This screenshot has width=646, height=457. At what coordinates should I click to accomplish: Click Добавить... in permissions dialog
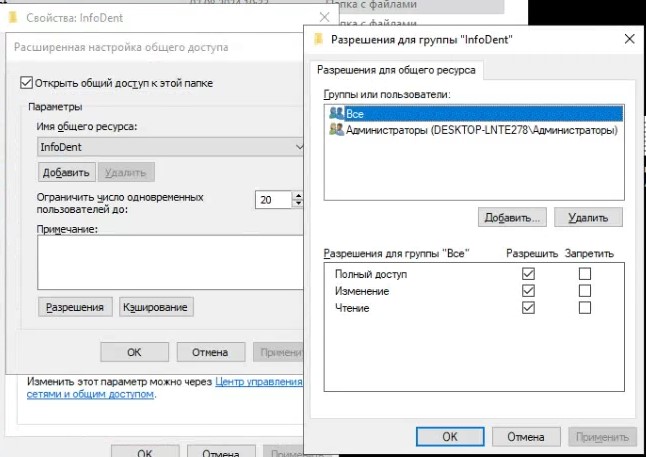(x=512, y=217)
